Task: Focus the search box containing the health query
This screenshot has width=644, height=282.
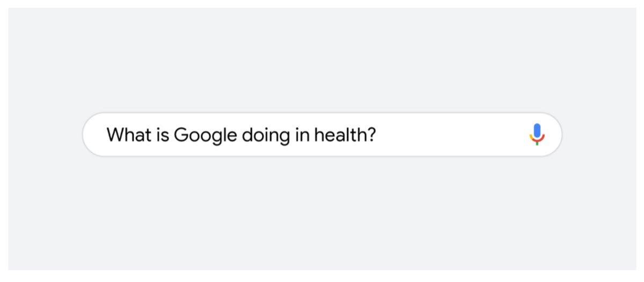Action: click(x=322, y=134)
